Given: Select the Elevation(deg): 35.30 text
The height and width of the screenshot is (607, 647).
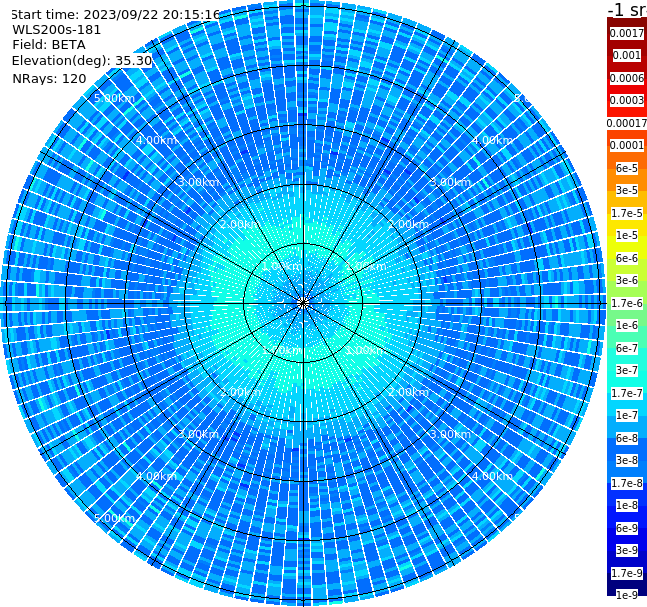Looking at the screenshot, I should point(82,61).
